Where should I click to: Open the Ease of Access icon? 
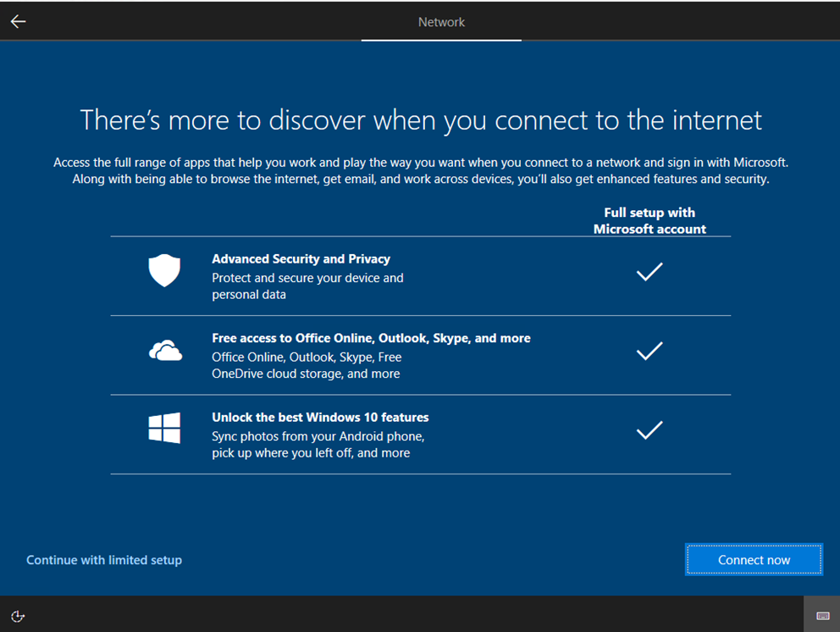(x=18, y=616)
